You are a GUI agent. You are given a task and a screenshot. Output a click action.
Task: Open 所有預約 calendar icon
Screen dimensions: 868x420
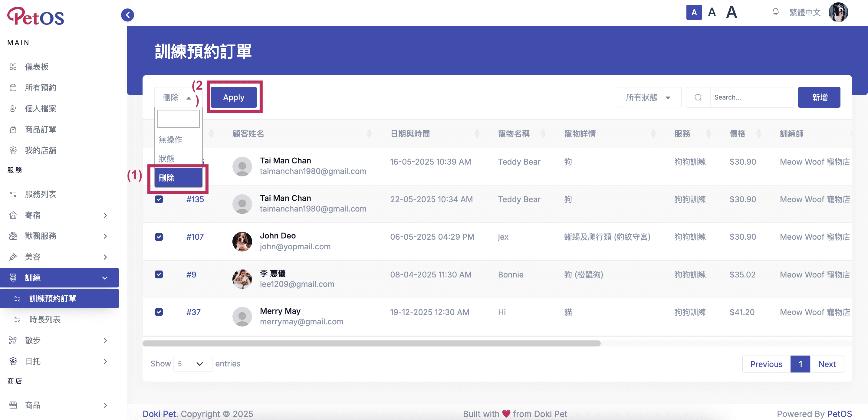pos(13,87)
